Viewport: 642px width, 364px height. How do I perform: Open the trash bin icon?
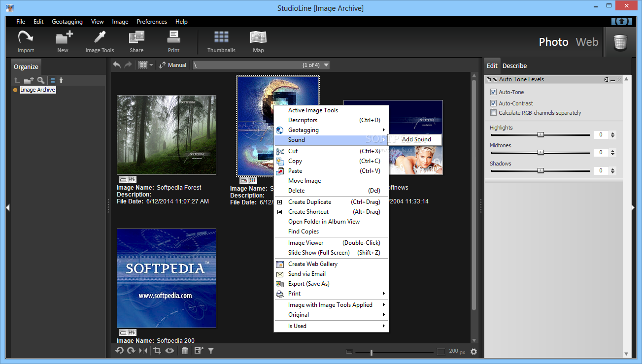pos(620,42)
